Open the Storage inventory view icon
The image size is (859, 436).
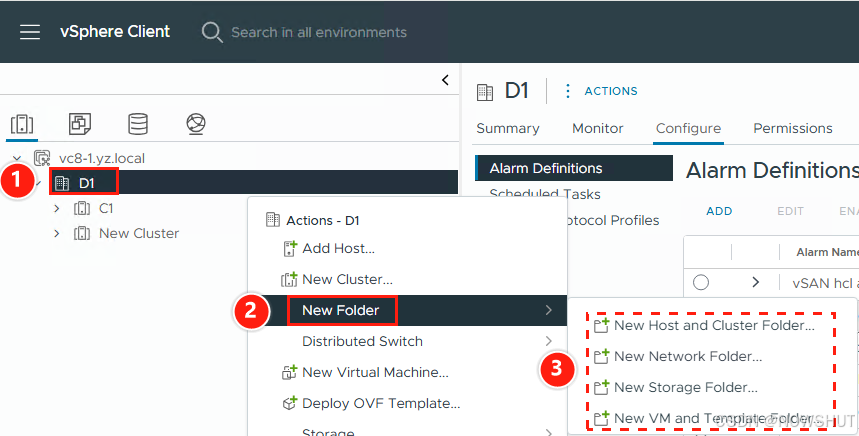(138, 124)
